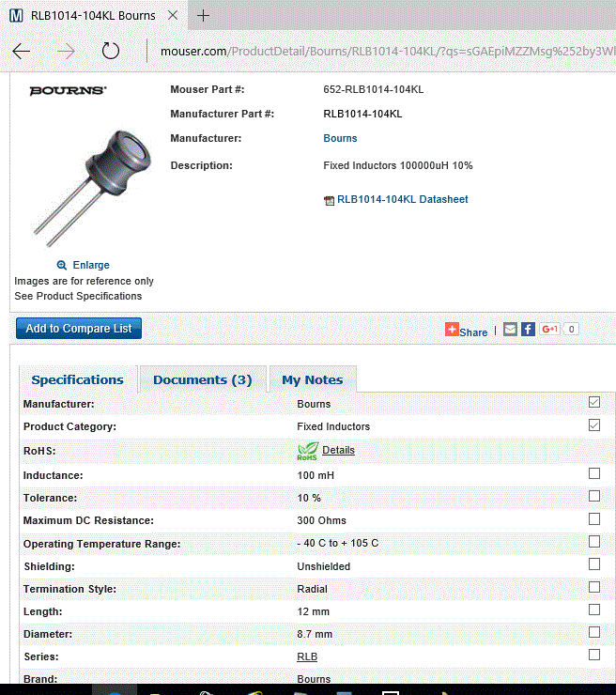This screenshot has height=695, width=616.
Task: Click the Radial termination value
Action: click(x=312, y=589)
